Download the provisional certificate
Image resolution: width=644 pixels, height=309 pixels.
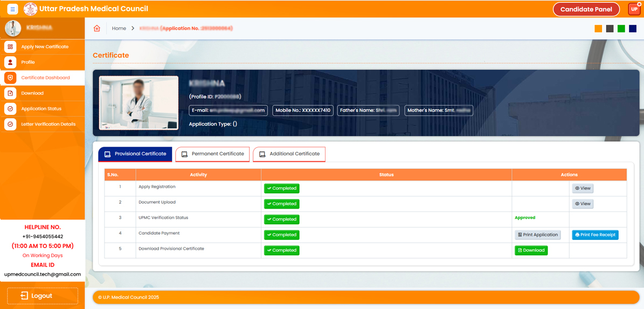[531, 251]
